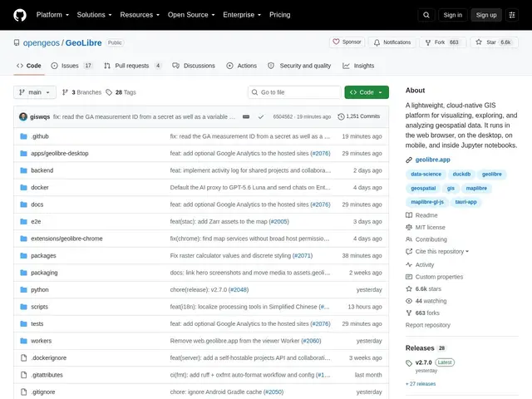This screenshot has width=532, height=399.
Task: Switch to the Pull requests tab
Action: 132,66
